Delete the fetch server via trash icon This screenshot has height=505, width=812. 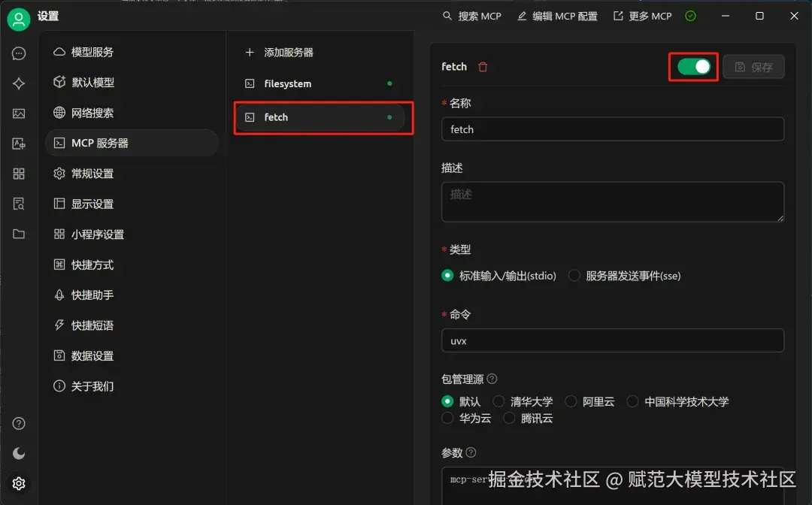coord(482,66)
